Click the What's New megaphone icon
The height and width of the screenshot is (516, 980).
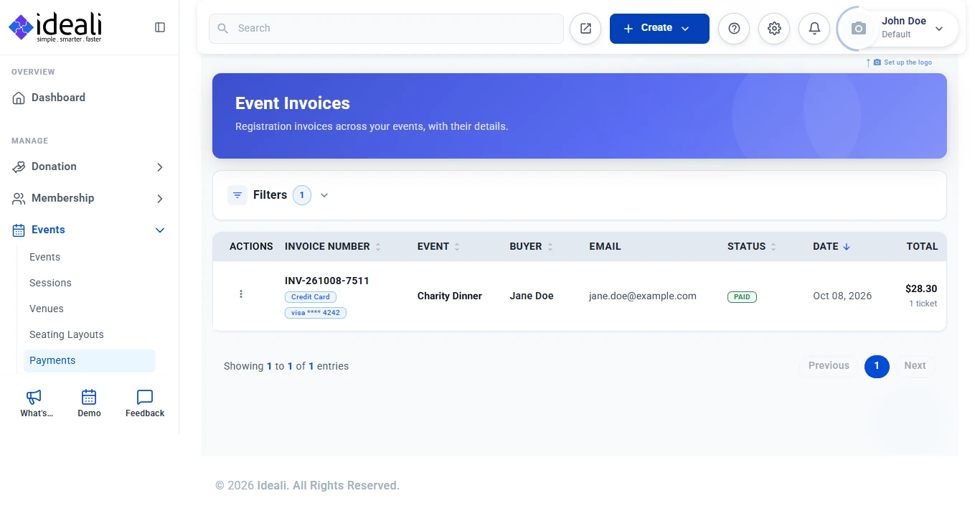pyautogui.click(x=34, y=397)
